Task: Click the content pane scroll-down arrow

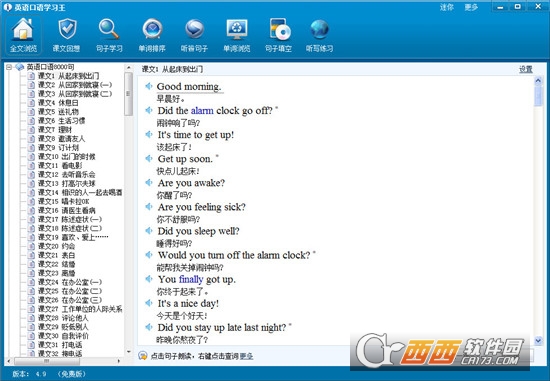Action: [x=538, y=340]
